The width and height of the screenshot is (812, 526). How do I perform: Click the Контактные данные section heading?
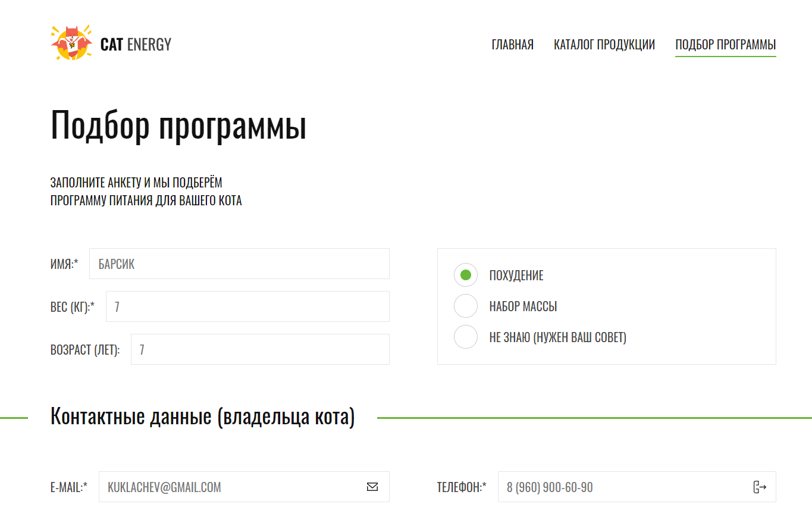[x=202, y=417]
